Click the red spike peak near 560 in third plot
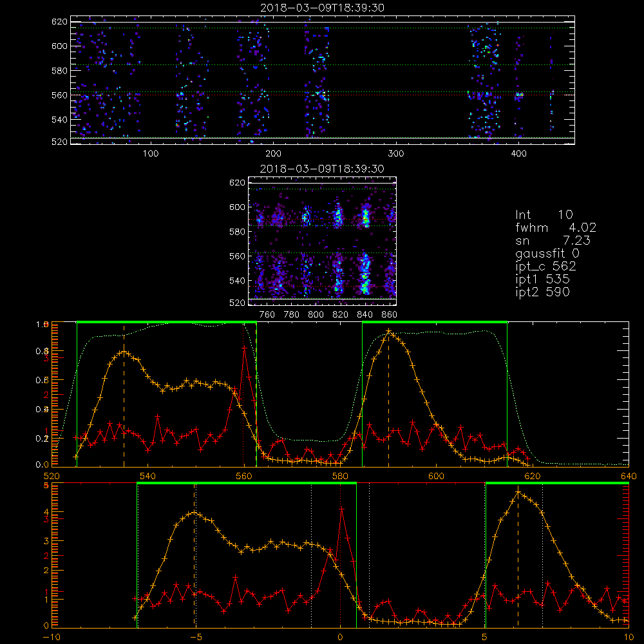The width and height of the screenshot is (644, 644). 244,348
